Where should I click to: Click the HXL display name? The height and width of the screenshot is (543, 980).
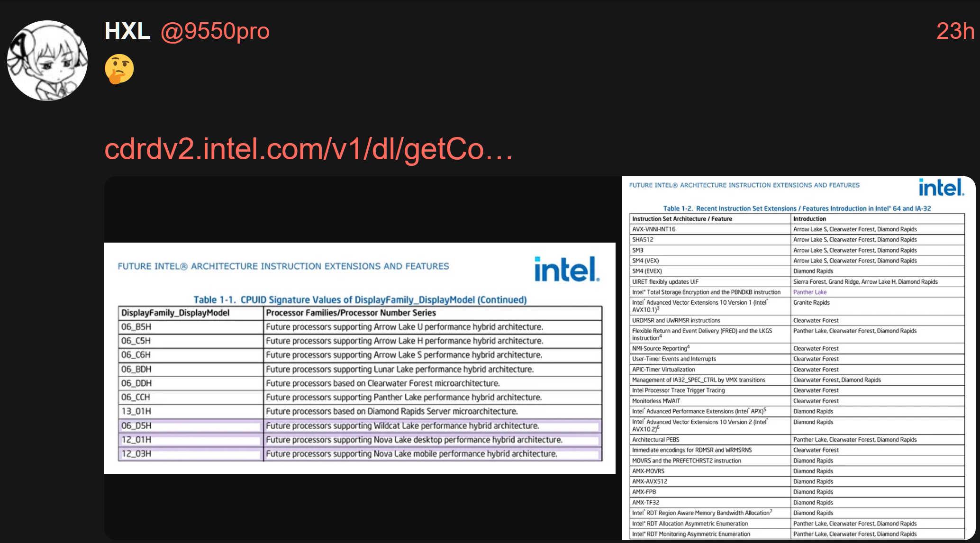coord(127,31)
